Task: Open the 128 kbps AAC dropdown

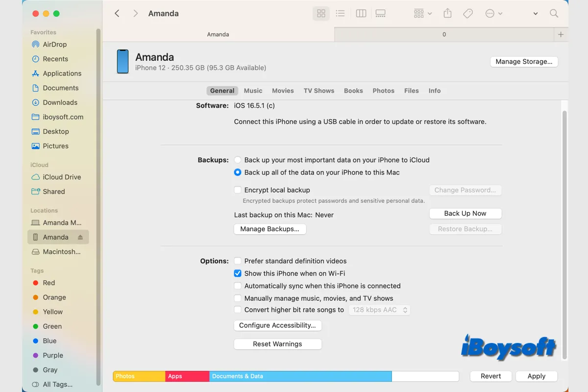Action: tap(380, 310)
